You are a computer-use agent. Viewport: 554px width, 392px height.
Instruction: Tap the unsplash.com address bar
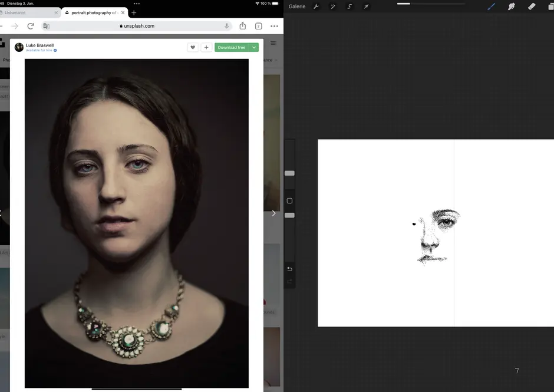click(x=137, y=26)
